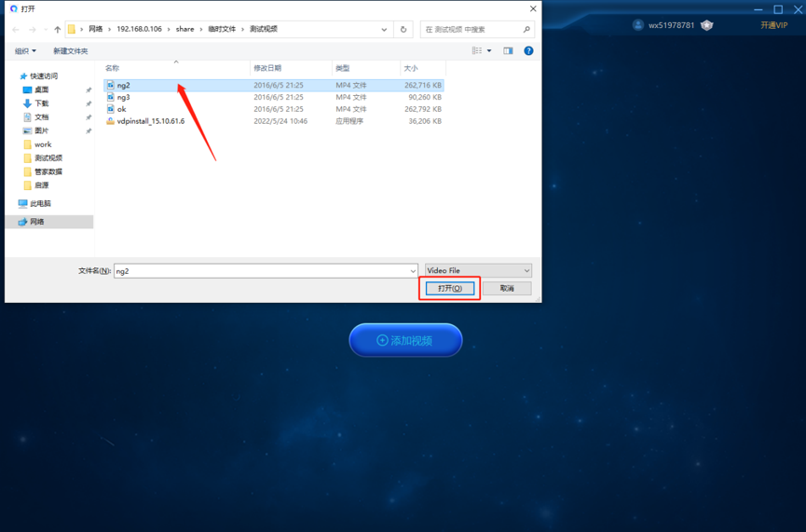Click the view layout icon
Screen dimensions: 806x532
coord(477,50)
